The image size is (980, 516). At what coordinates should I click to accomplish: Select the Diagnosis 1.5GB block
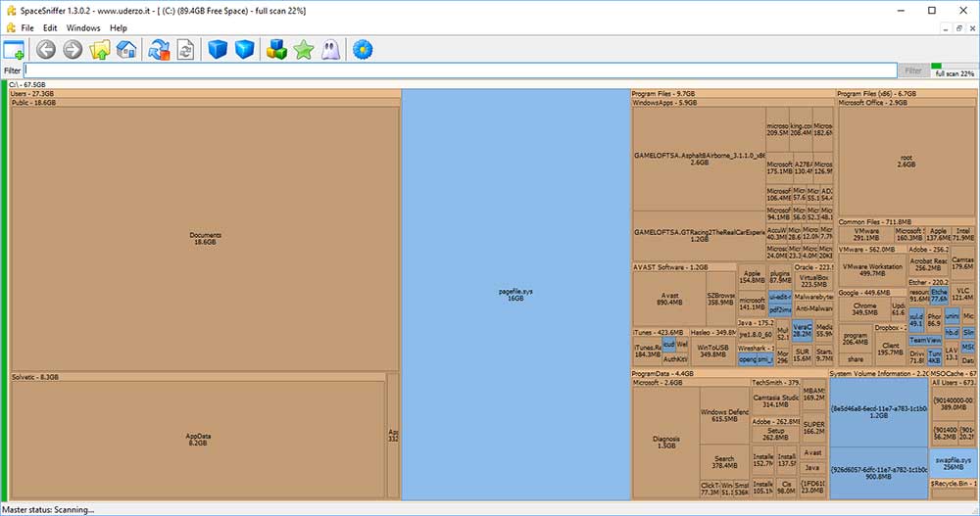[666, 443]
